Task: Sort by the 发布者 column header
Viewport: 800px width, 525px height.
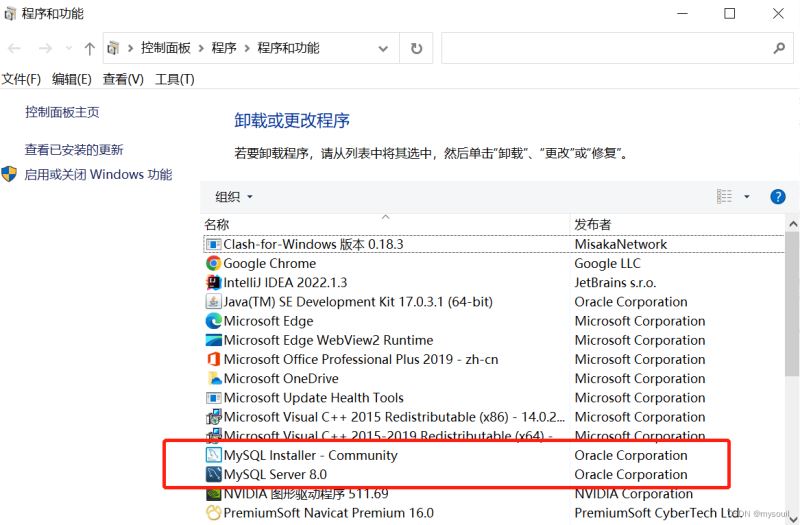Action: (592, 224)
